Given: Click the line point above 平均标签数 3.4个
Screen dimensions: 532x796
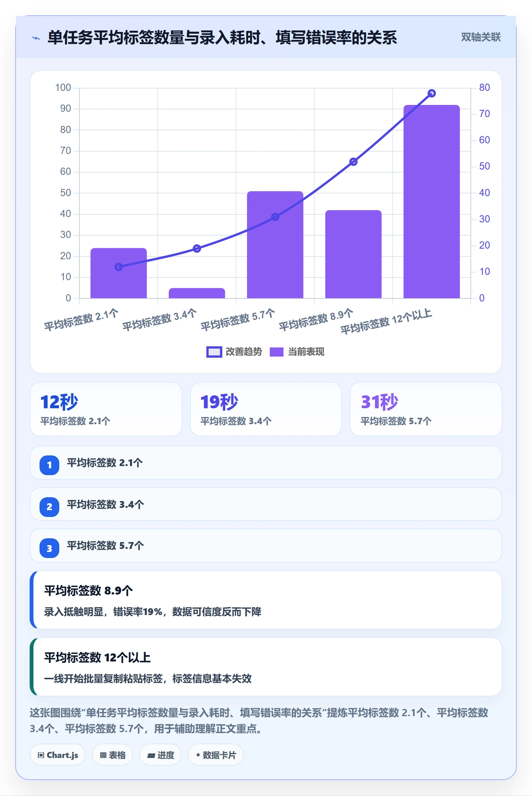Looking at the screenshot, I should (x=197, y=249).
